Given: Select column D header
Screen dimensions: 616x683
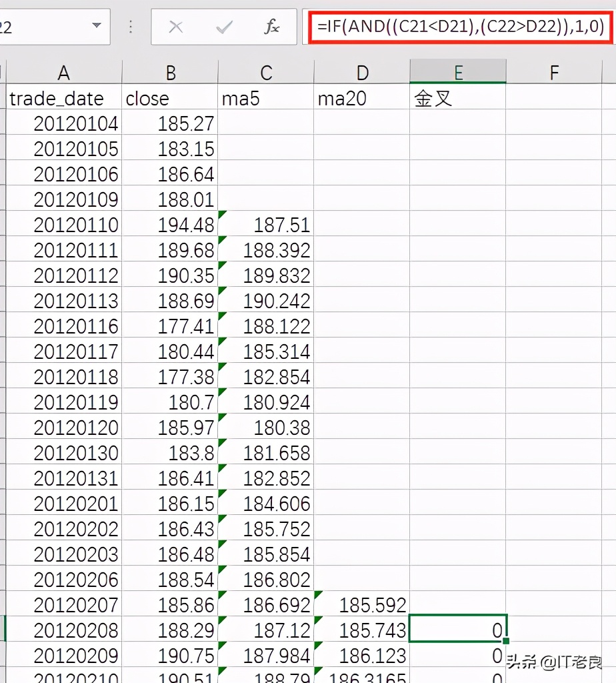Looking at the screenshot, I should [362, 72].
